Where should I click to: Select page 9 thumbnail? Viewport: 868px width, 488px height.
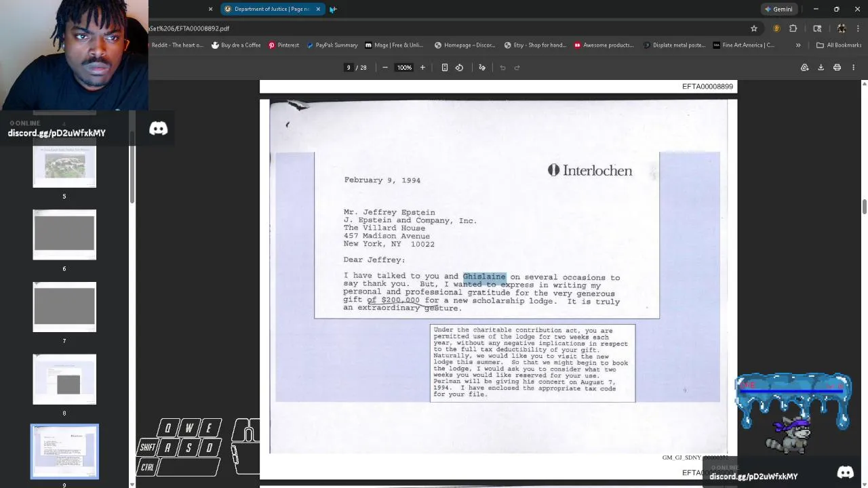click(x=64, y=451)
